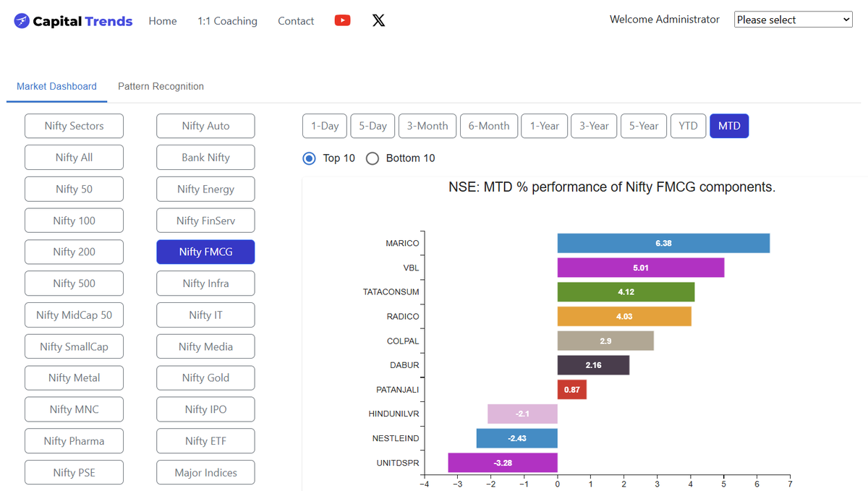This screenshot has height=491, width=868.
Task: Choose the Nifty Infra button
Action: (205, 283)
